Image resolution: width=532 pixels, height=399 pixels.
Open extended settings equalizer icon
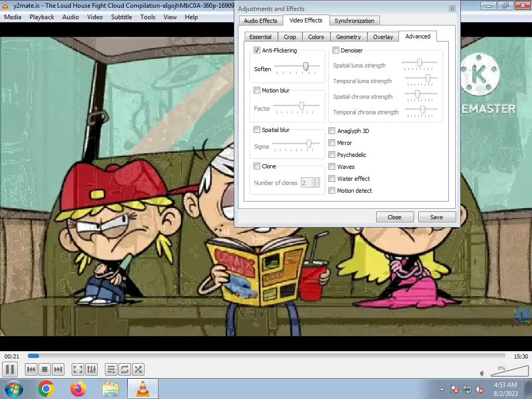click(91, 369)
